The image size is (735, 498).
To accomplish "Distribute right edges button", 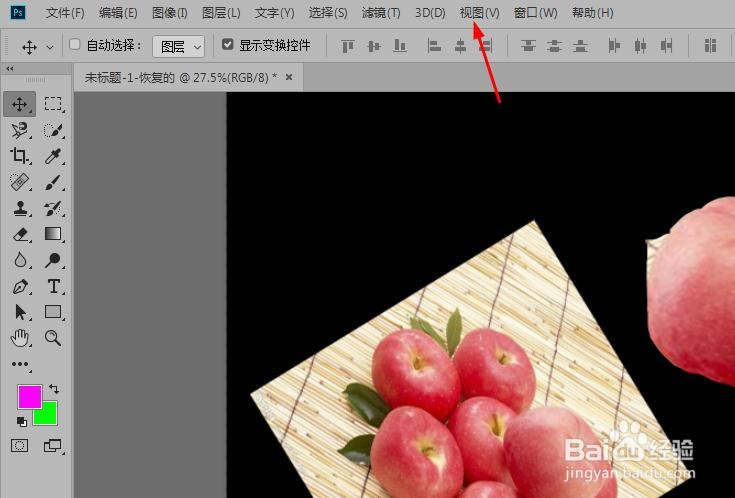I will coord(666,46).
